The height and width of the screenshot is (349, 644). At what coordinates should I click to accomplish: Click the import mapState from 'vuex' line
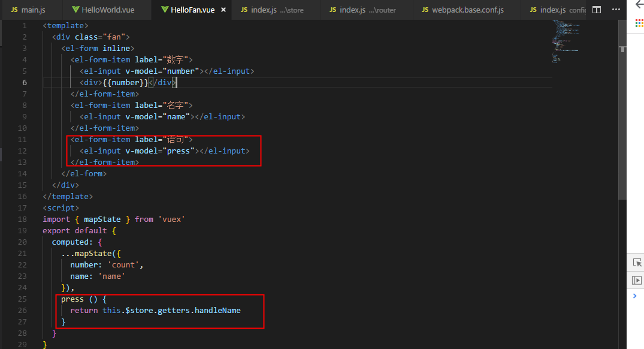tap(114, 219)
